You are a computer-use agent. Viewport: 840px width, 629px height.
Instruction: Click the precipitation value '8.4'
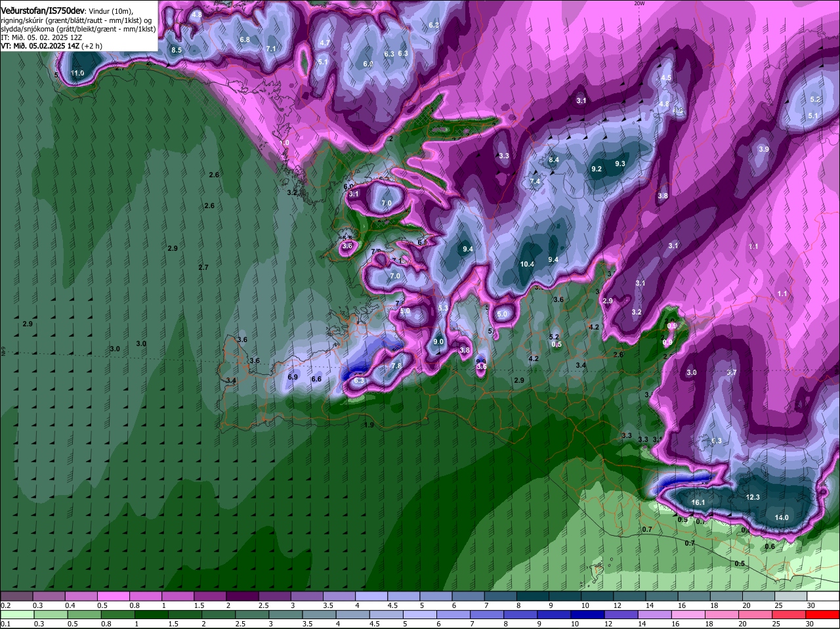pos(554,160)
